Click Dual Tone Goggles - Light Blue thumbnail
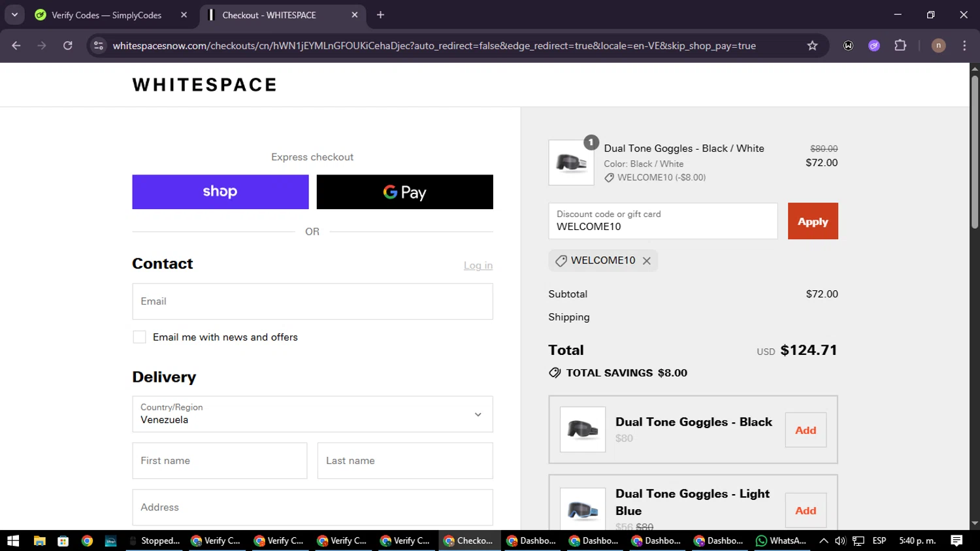The width and height of the screenshot is (980, 551). click(x=583, y=509)
